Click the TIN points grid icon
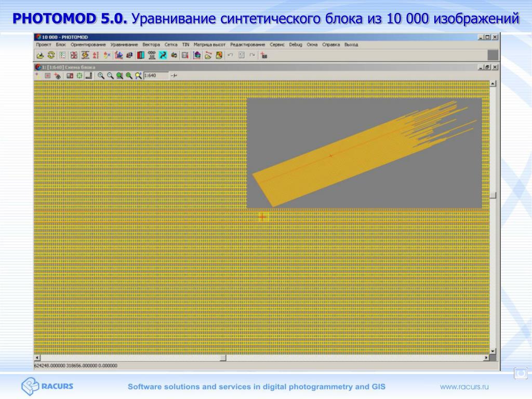The height and width of the screenshot is (399, 532). click(152, 55)
